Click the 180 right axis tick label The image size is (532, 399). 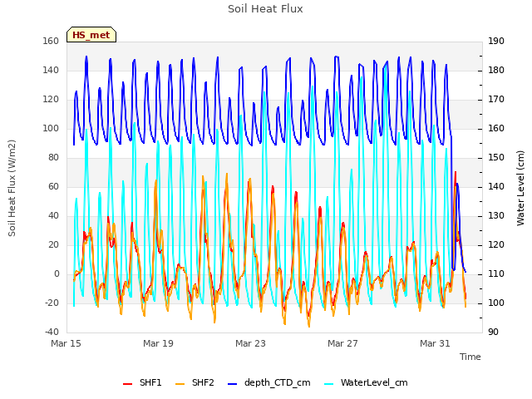point(496,71)
